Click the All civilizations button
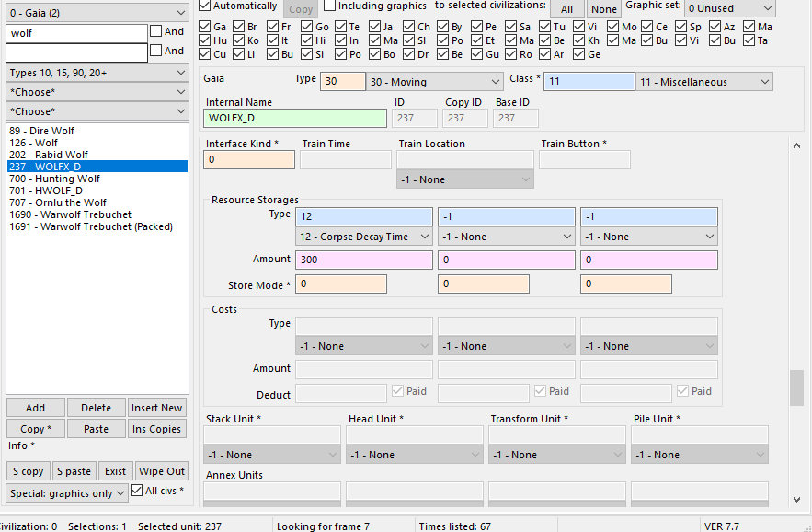Image resolution: width=812 pixels, height=532 pixels. tap(567, 9)
